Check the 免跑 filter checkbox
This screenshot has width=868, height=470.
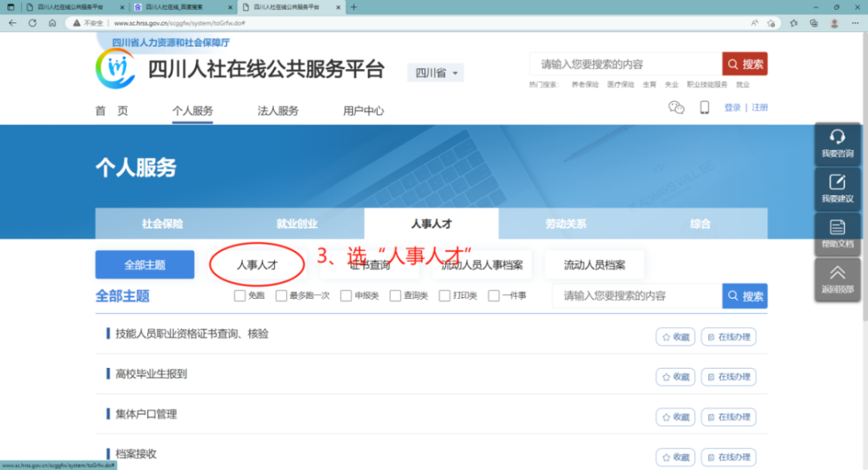(x=239, y=296)
